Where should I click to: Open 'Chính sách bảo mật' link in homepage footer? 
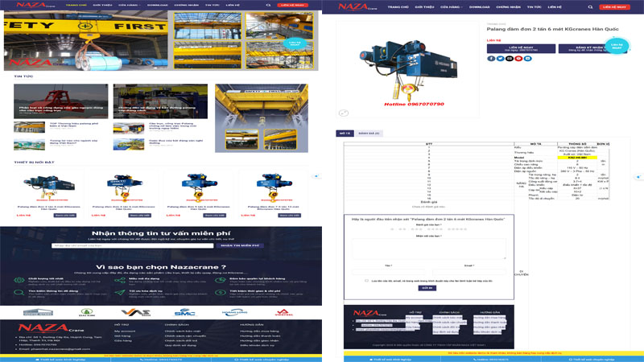point(183,331)
